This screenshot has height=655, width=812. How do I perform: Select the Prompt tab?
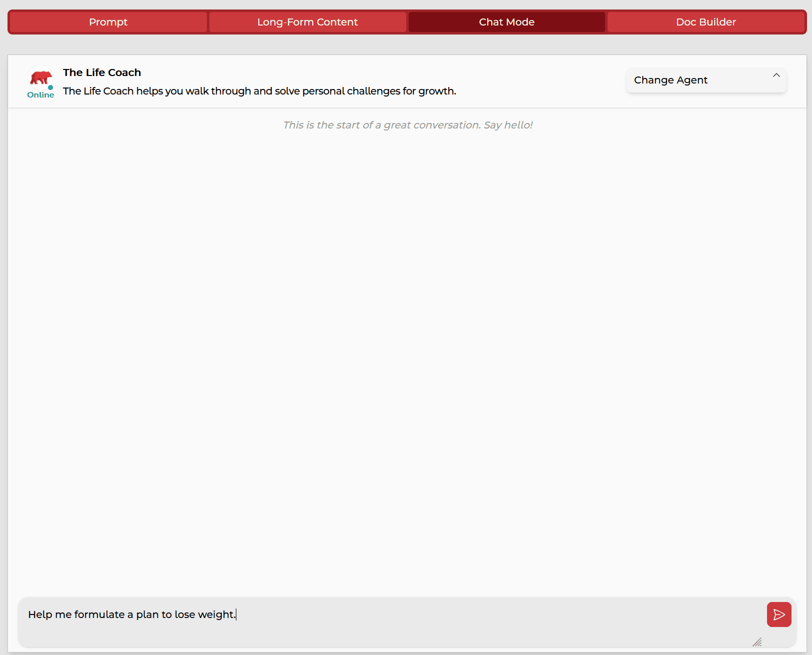point(108,22)
